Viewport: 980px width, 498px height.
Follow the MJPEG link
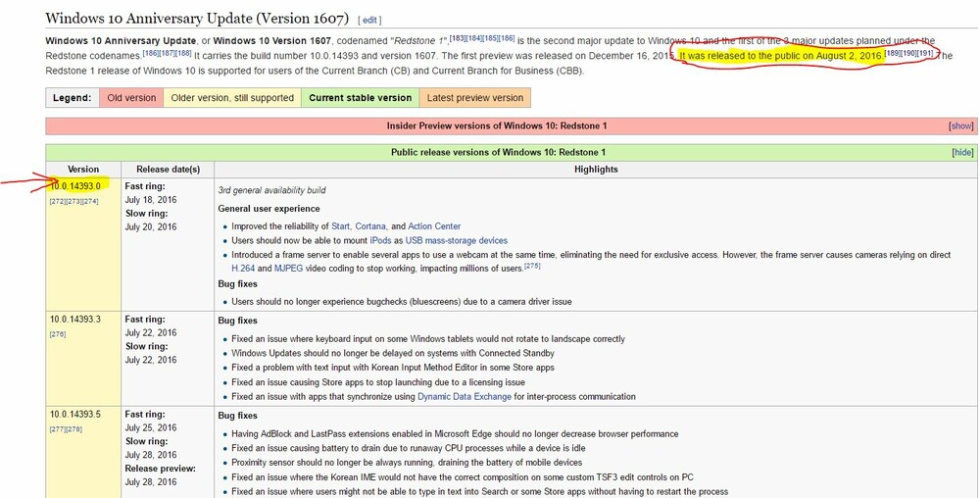pos(290,267)
